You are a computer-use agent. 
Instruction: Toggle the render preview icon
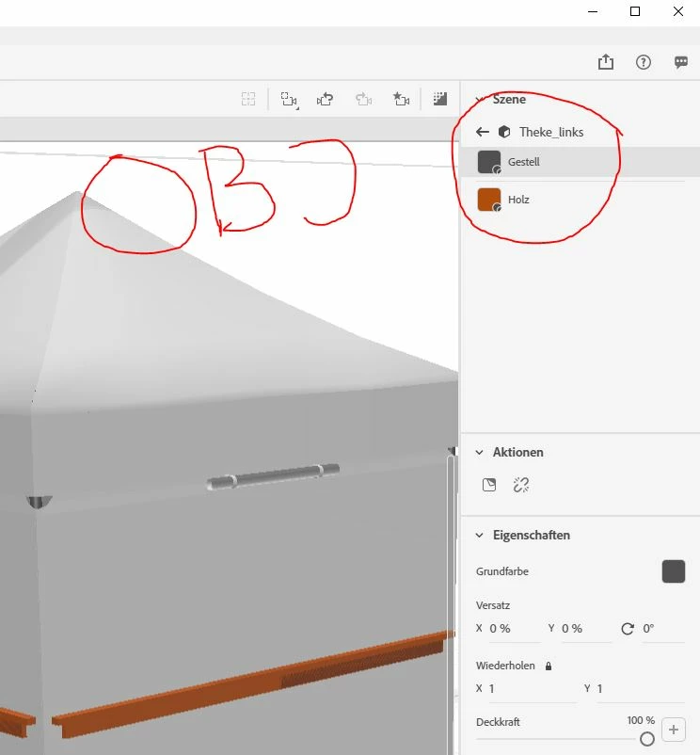[439, 99]
